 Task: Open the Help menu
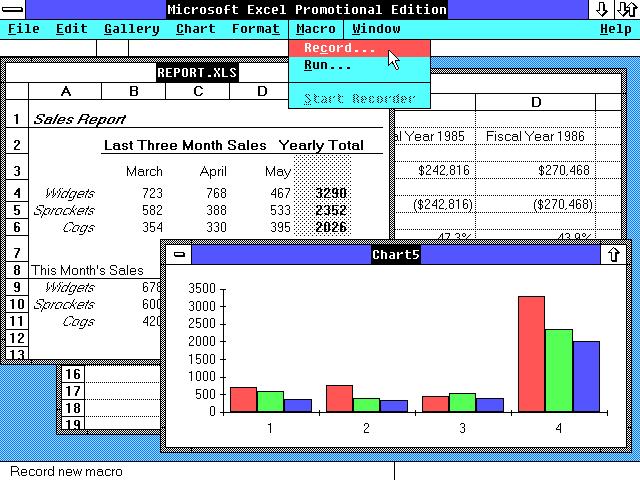click(616, 29)
